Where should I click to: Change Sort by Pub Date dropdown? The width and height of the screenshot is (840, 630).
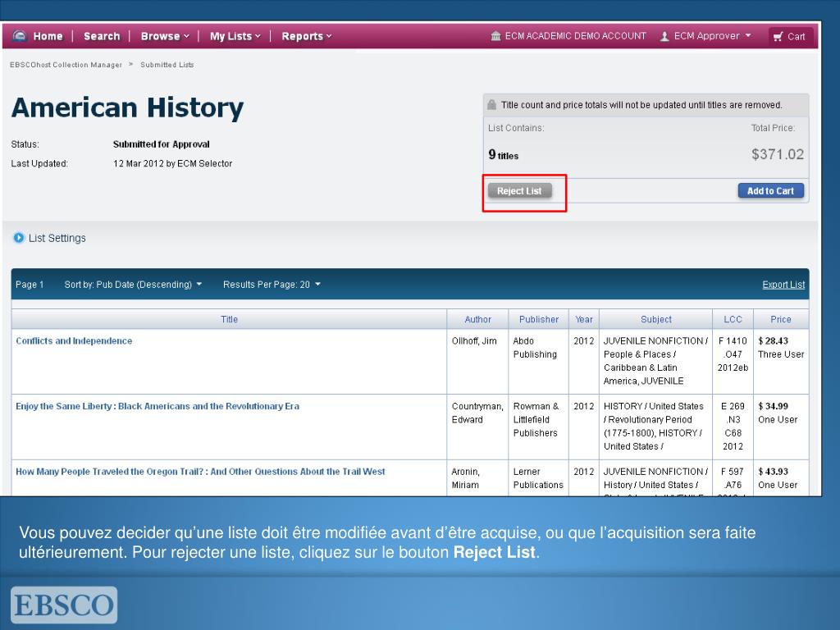point(133,285)
